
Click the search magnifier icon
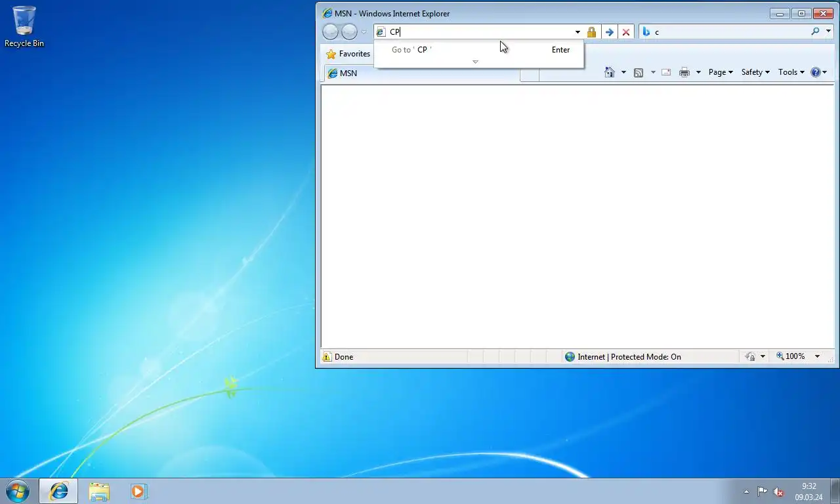816,31
